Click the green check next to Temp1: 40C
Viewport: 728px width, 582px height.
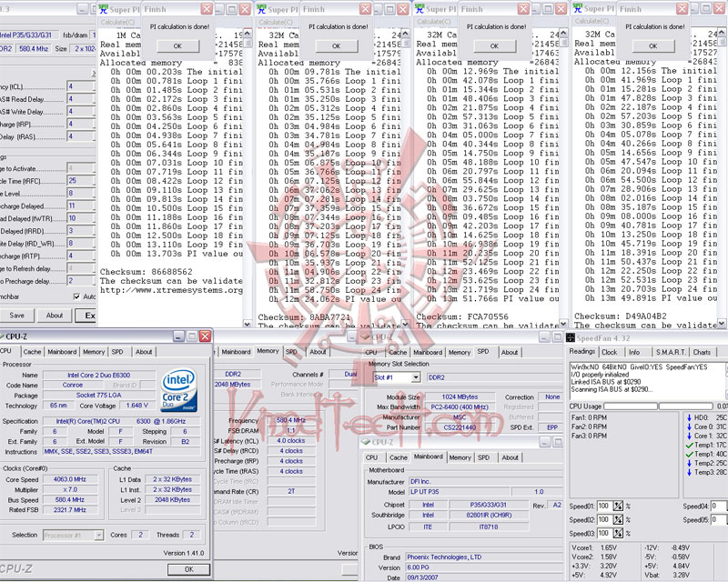(689, 455)
